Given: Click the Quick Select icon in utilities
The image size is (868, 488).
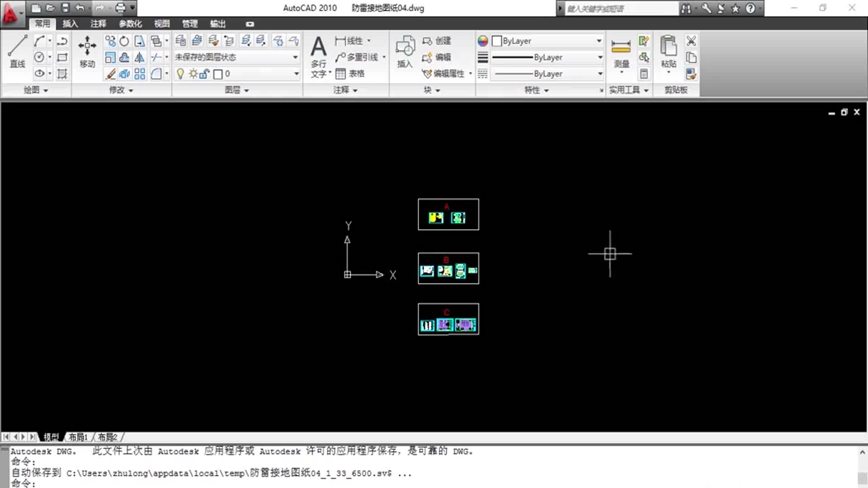Looking at the screenshot, I should click(644, 41).
